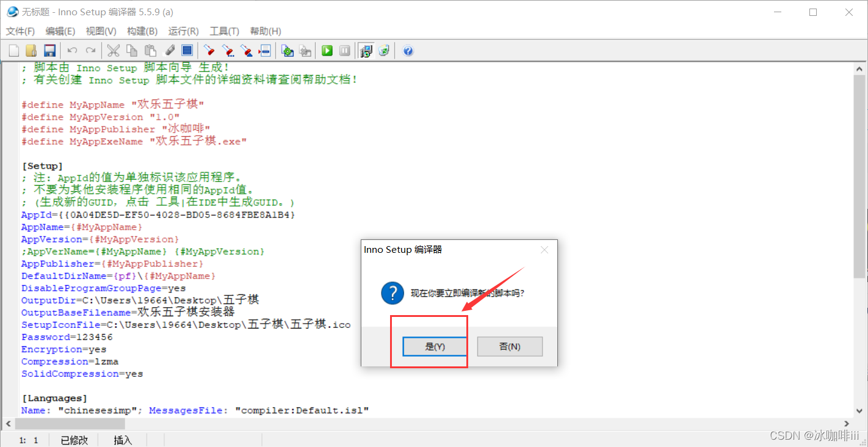Select all text with the blue lines icon
Image resolution: width=868 pixels, height=447 pixels.
click(187, 51)
